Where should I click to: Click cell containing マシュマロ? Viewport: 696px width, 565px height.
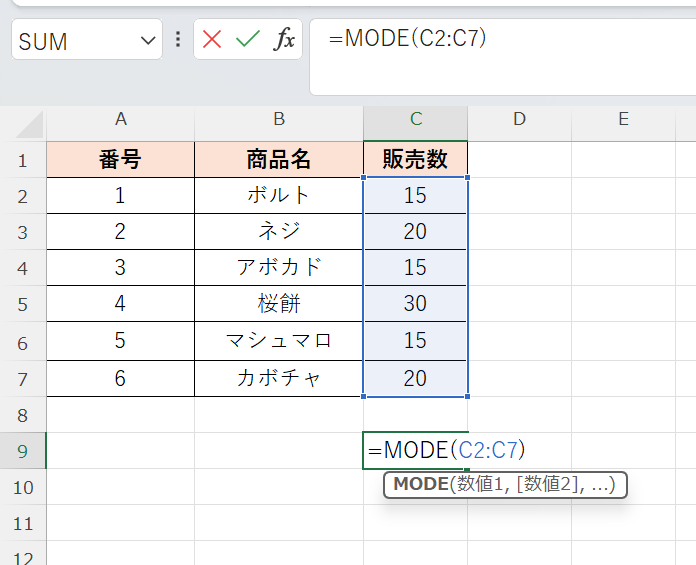point(279,341)
